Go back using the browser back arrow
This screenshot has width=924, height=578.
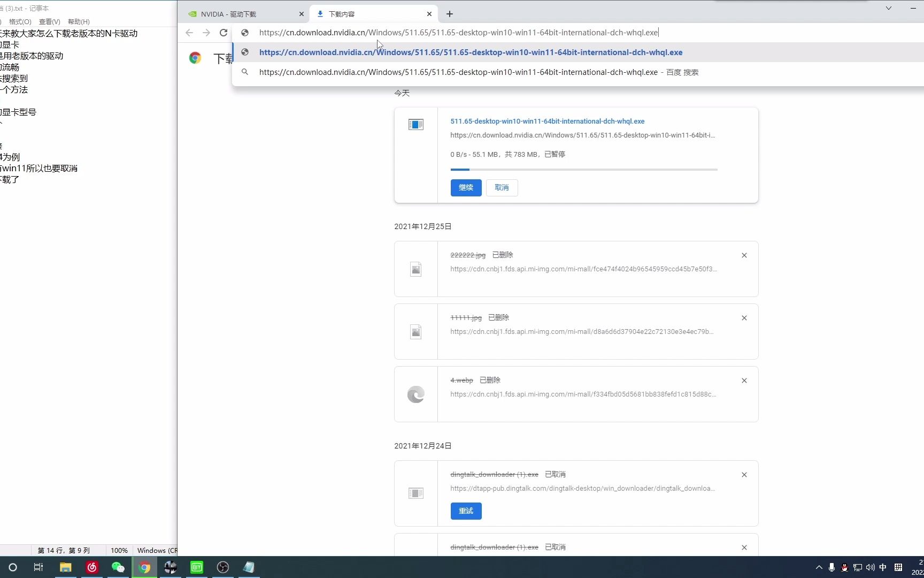[189, 33]
